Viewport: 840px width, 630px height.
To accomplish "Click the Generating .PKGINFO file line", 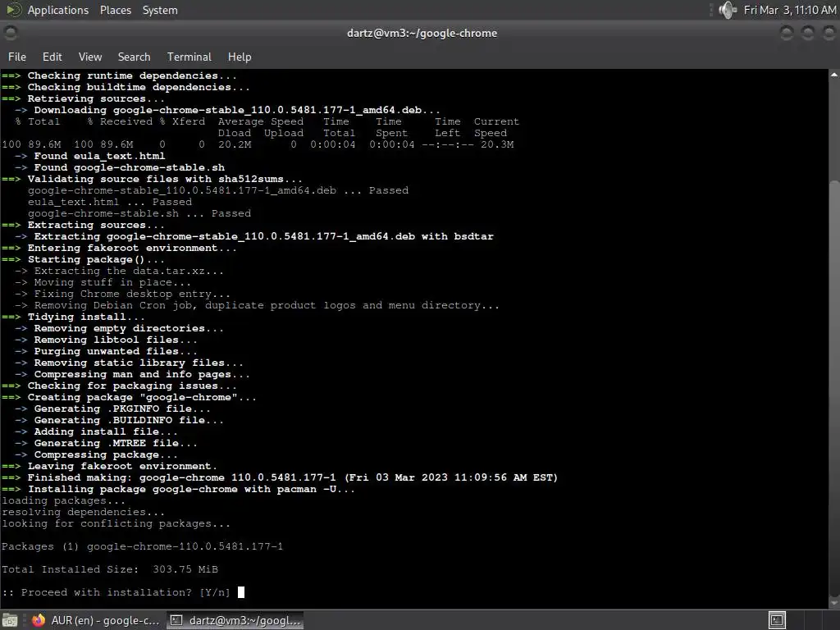I will (x=112, y=409).
